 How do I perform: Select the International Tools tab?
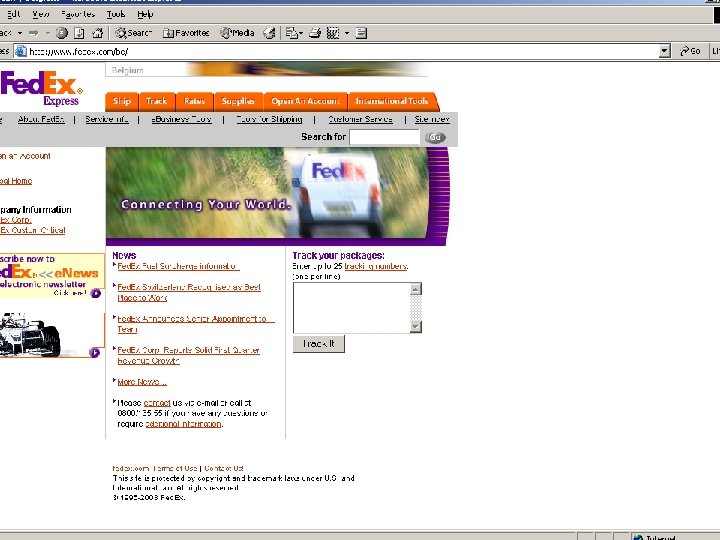(392, 101)
